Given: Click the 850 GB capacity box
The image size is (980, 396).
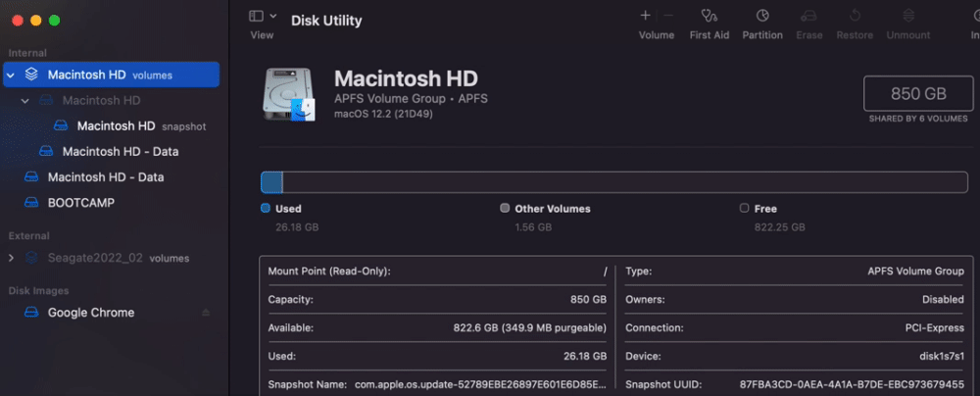Looking at the screenshot, I should pyautogui.click(x=918, y=94).
